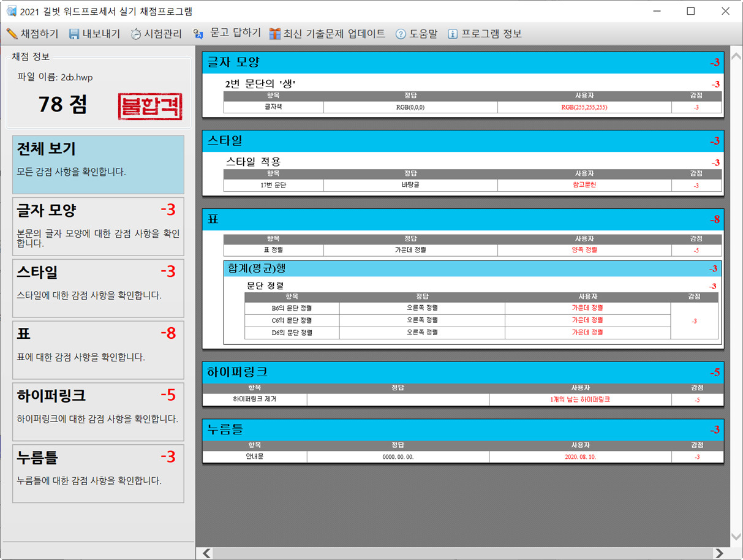Select 누름틀 category in the sidebar
This screenshot has width=743, height=560.
click(98, 473)
